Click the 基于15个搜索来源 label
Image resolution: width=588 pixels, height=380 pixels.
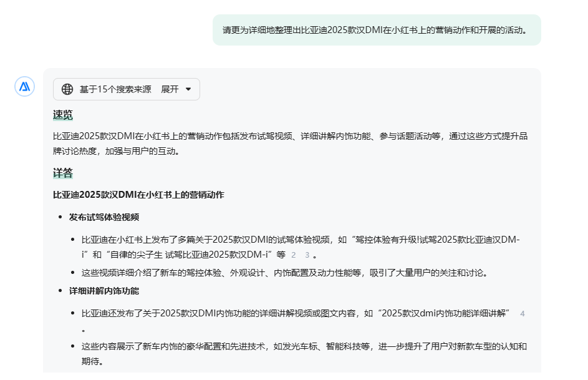[x=115, y=89]
